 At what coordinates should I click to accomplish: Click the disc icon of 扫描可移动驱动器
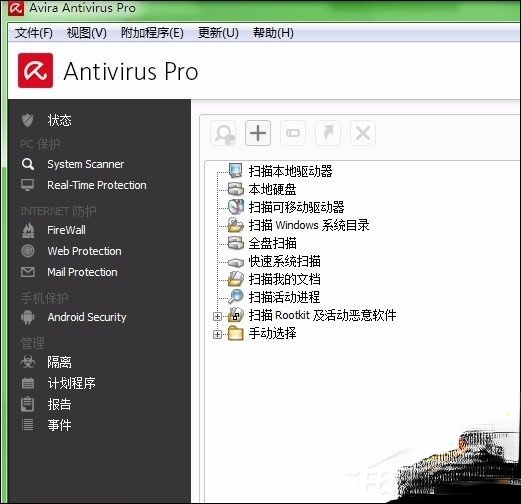(236, 207)
